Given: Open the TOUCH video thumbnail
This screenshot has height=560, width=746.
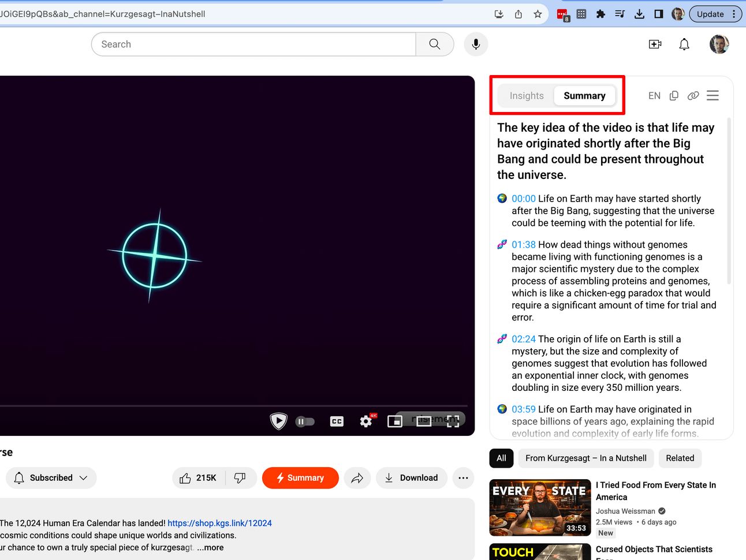Looking at the screenshot, I should tap(540, 552).
